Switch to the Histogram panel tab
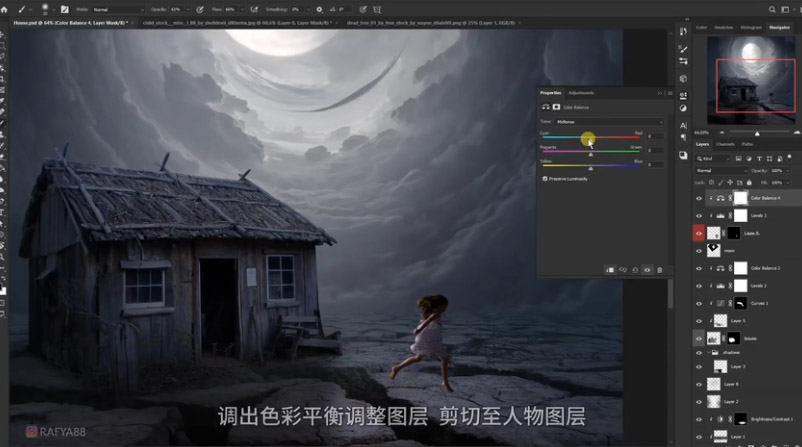Viewport: 802px width, 447px height. coord(752,28)
